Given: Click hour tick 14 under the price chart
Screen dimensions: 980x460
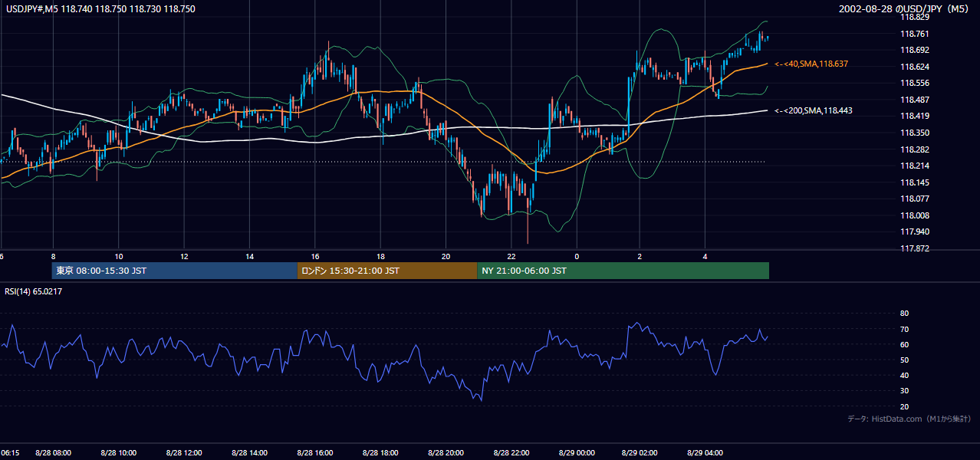Looking at the screenshot, I should (250, 257).
